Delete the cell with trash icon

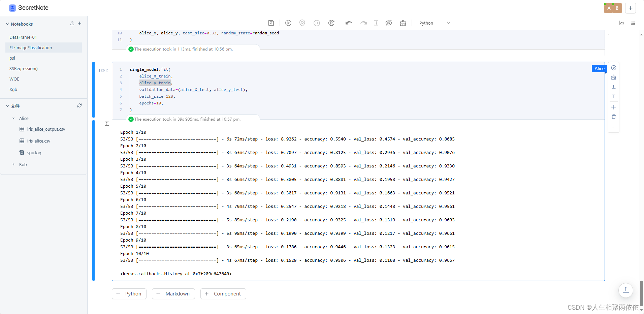coord(614,117)
